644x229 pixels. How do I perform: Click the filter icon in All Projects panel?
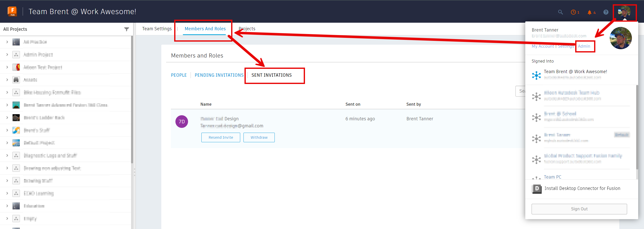point(127,29)
